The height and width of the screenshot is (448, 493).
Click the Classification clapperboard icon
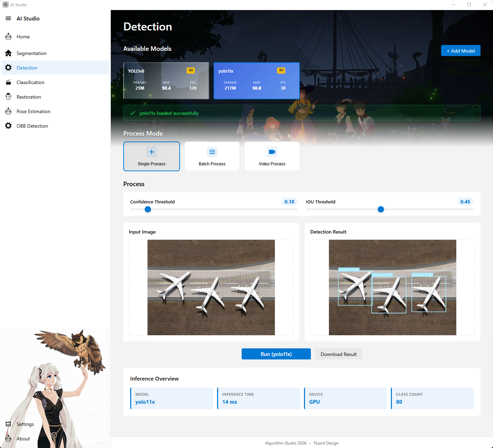(8, 82)
